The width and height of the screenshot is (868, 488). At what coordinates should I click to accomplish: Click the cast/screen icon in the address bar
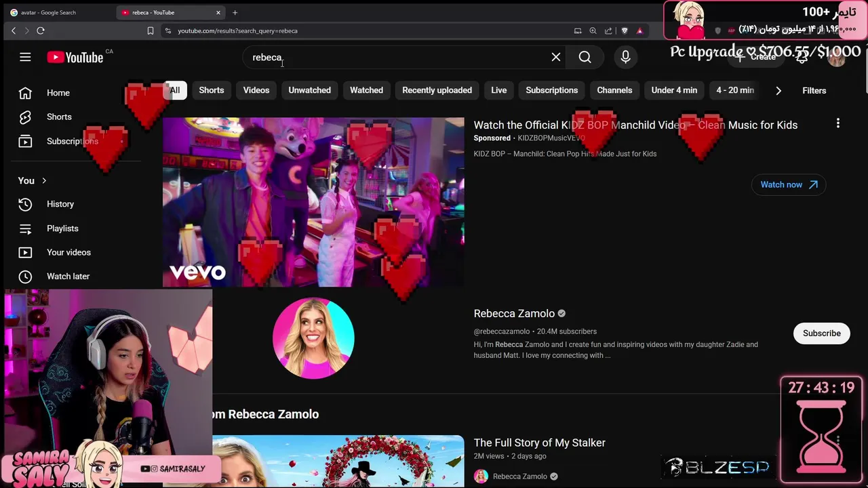578,30
